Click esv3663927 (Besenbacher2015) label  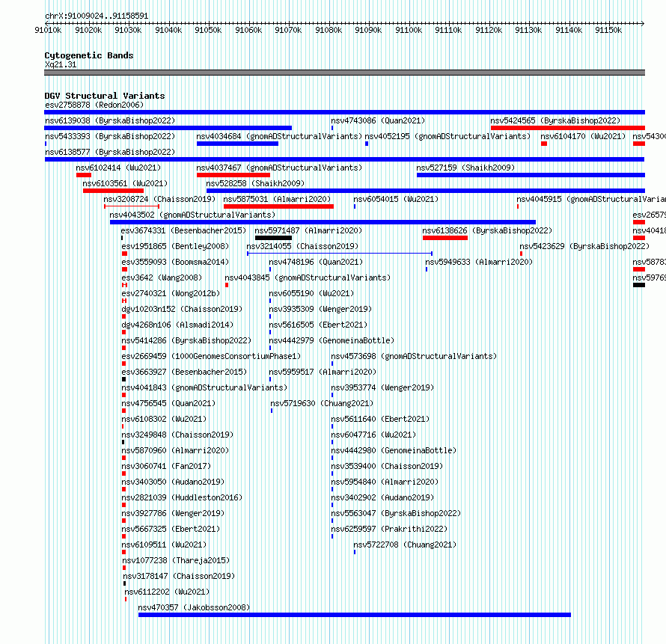pyautogui.click(x=184, y=372)
